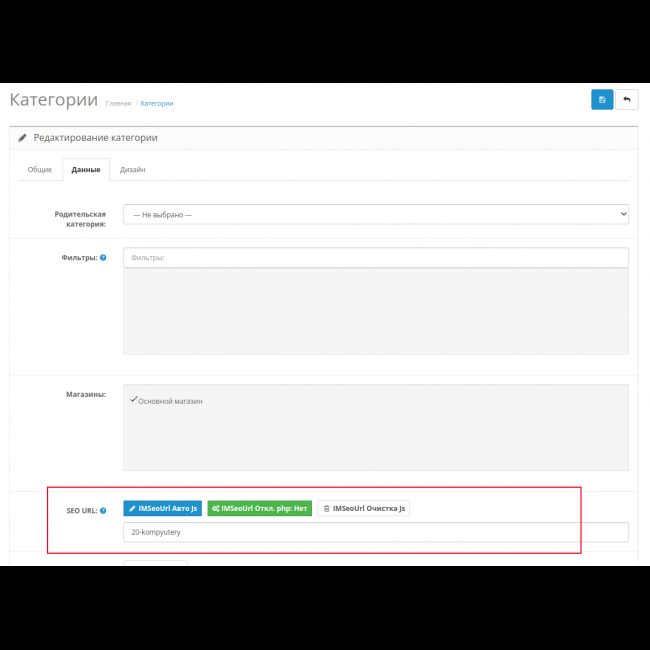650x650 pixels.
Task: Click the help icon next to Фильтры
Action: (x=103, y=258)
